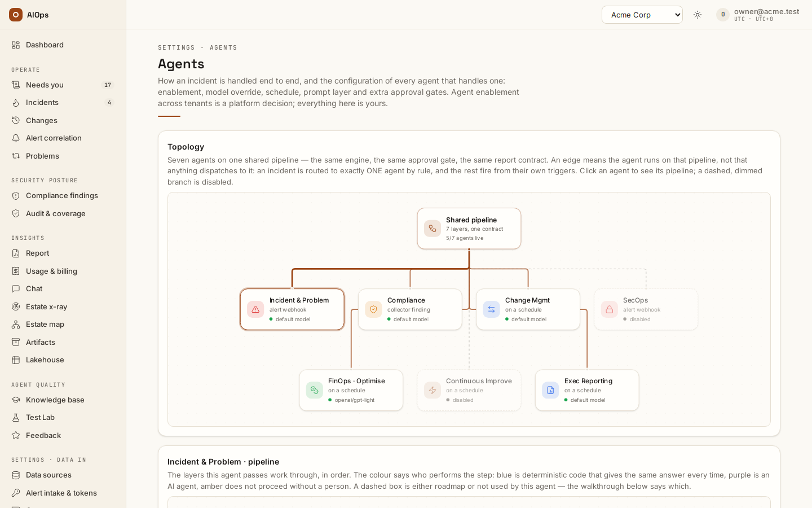This screenshot has width=812, height=508.
Task: Click the Needs you sidebar icon
Action: coord(16,85)
